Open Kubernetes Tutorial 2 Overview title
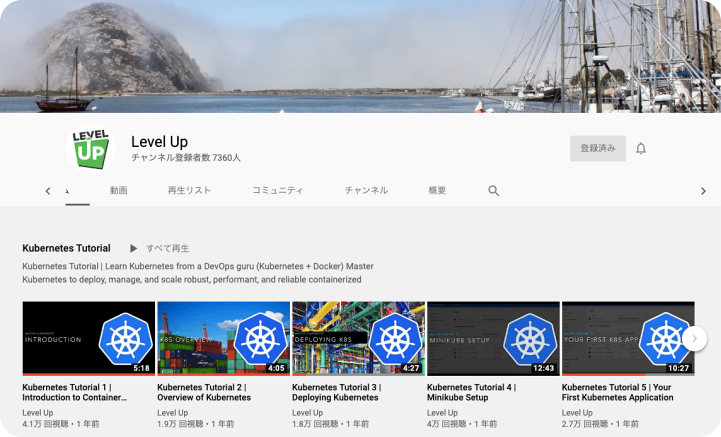 [204, 392]
